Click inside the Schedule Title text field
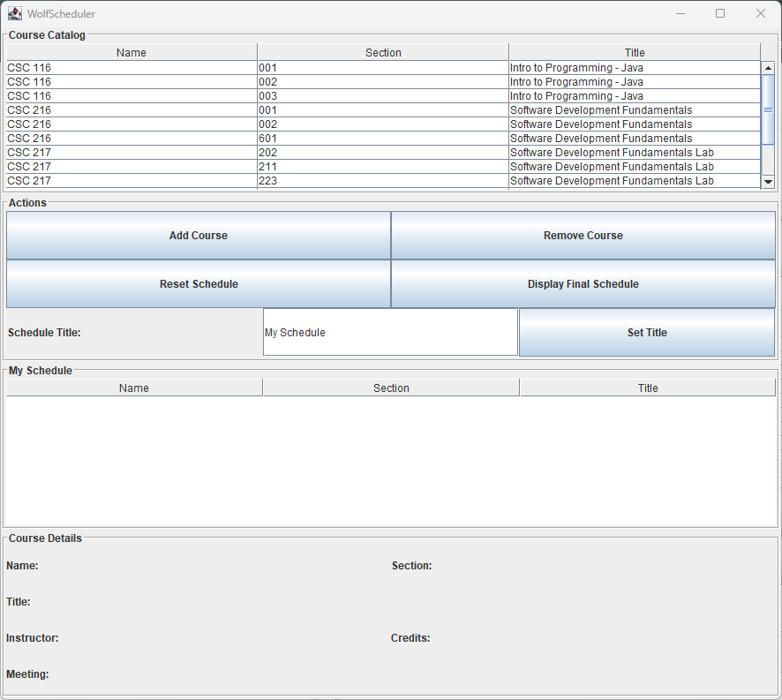This screenshot has width=782, height=700. (x=390, y=332)
